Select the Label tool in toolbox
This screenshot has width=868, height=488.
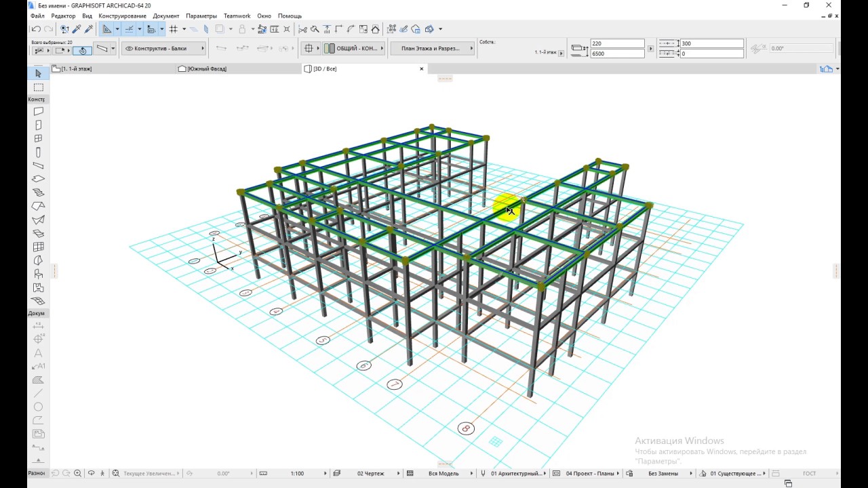[38, 366]
